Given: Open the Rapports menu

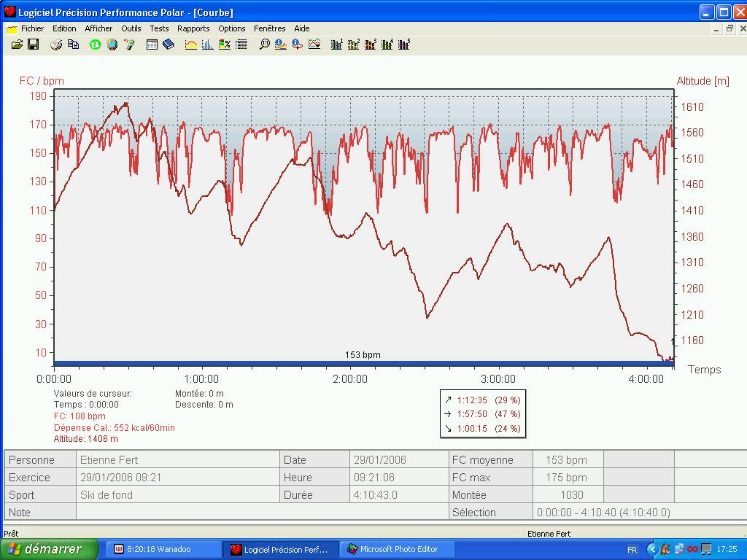Looking at the screenshot, I should (x=193, y=28).
